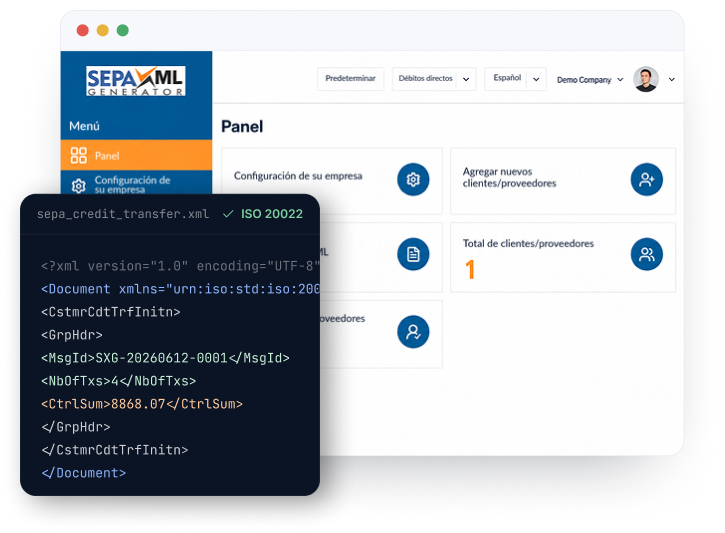
Task: Open the Débitos directos dropdown
Action: [x=434, y=79]
